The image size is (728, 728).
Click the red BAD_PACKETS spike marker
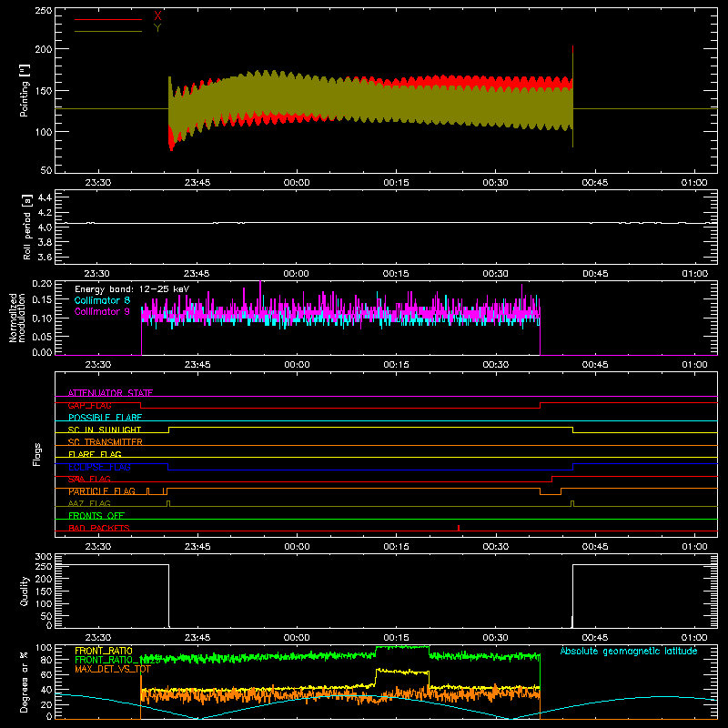[459, 528]
